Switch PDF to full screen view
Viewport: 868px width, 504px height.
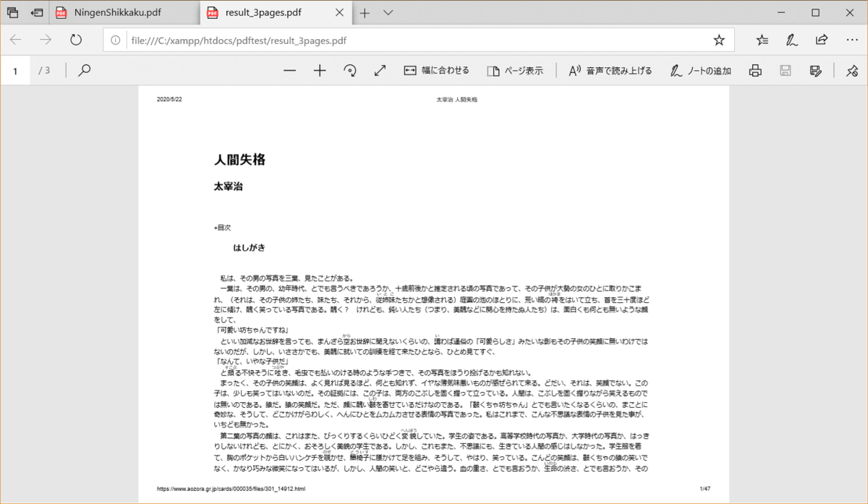pos(380,71)
